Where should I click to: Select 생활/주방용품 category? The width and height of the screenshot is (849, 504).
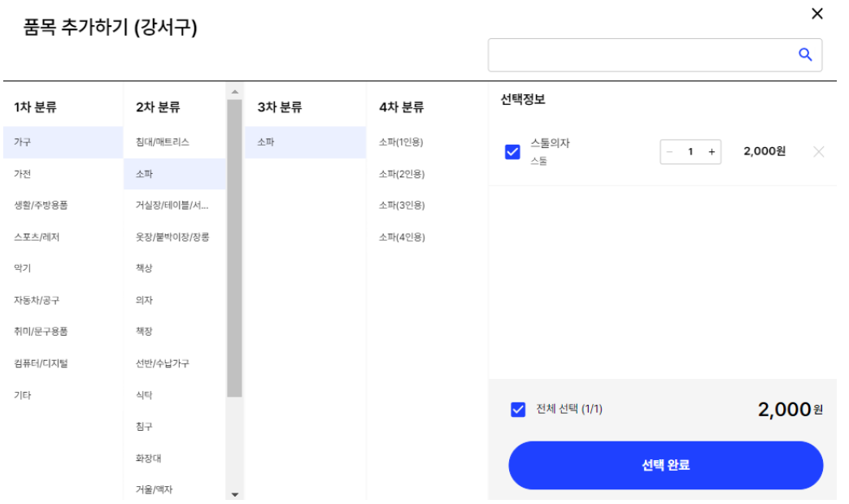point(63,205)
